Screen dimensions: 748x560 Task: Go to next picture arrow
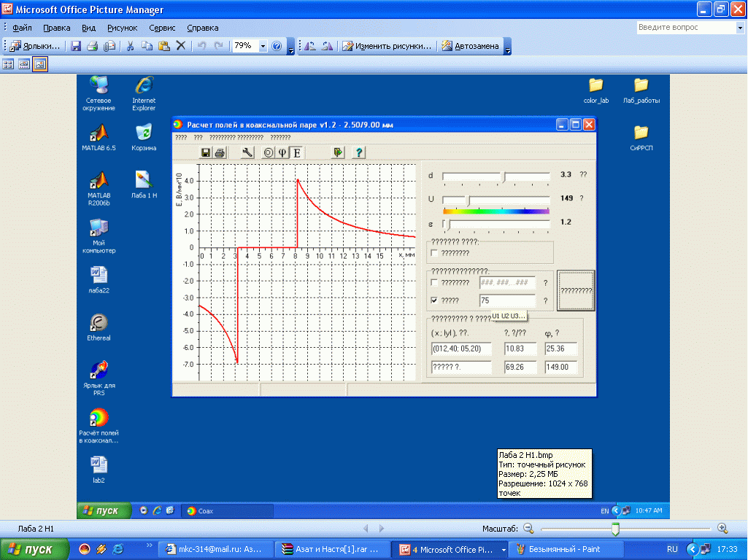(x=381, y=528)
